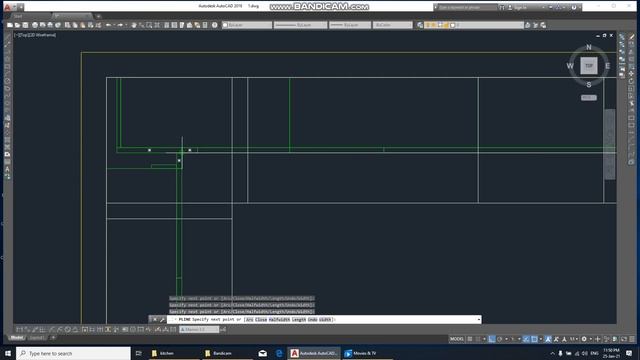Viewport: 640px width, 360px height.
Task: Click the Cut scissors icon in Standard toolbar
Action: [x=67, y=25]
